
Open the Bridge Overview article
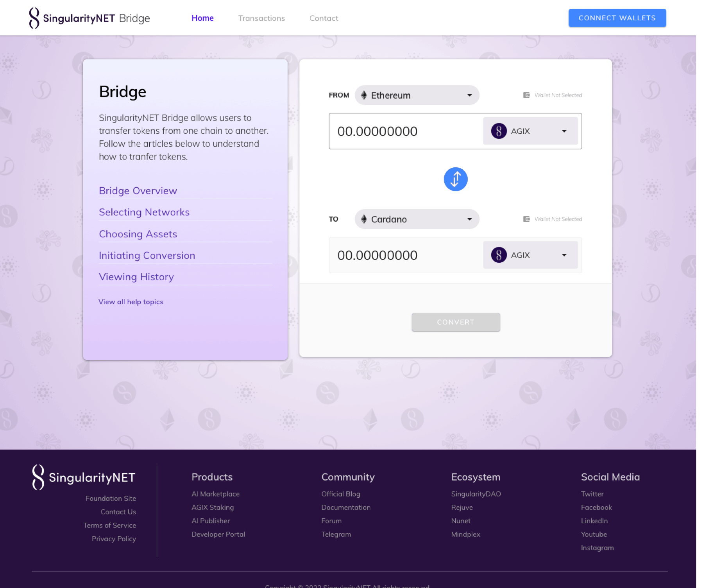[138, 191]
